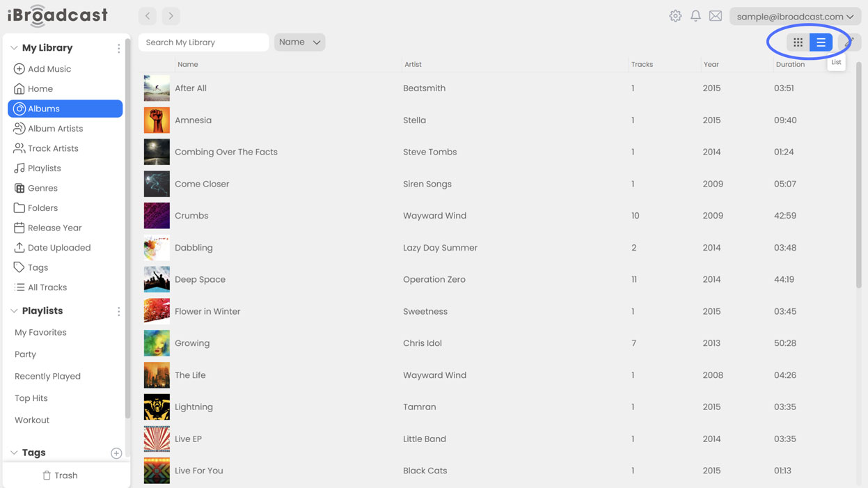Add a new tag with plus icon
The height and width of the screenshot is (488, 868).
(x=116, y=453)
